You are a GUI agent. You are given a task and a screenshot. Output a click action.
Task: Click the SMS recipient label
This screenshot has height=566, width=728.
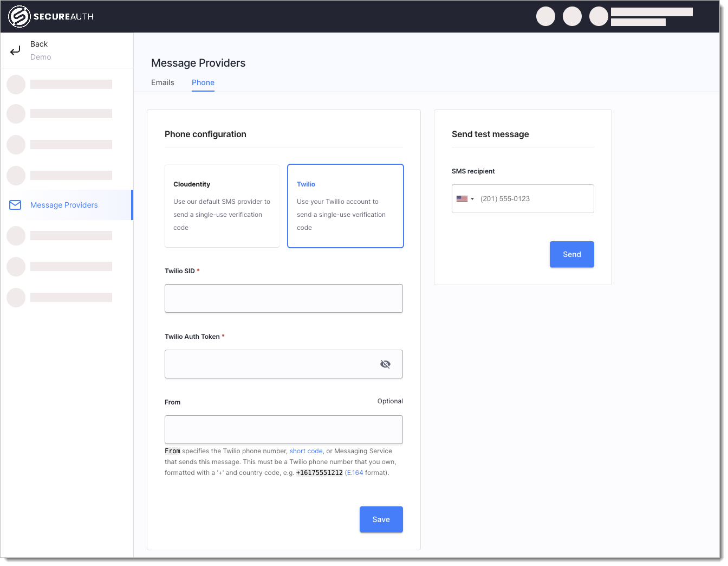pyautogui.click(x=473, y=171)
